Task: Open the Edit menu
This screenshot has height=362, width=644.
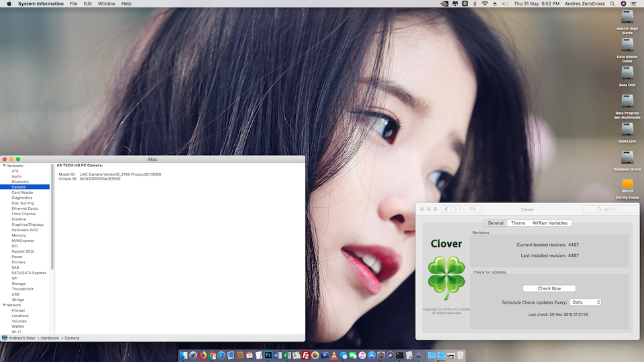Action: point(87,4)
